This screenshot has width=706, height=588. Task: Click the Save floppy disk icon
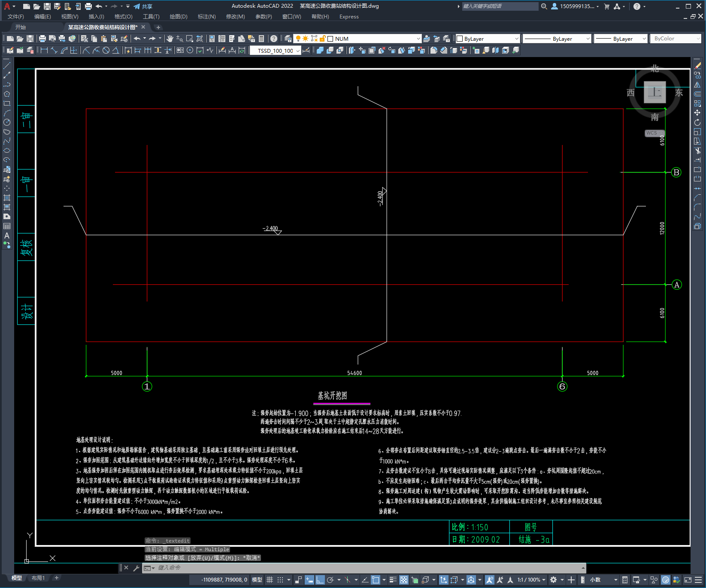(30, 39)
